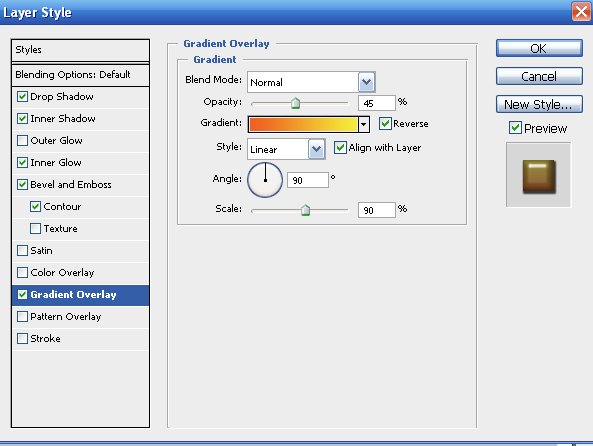Open the Stroke settings label
Image resolution: width=593 pixels, height=446 pixels.
[45, 338]
